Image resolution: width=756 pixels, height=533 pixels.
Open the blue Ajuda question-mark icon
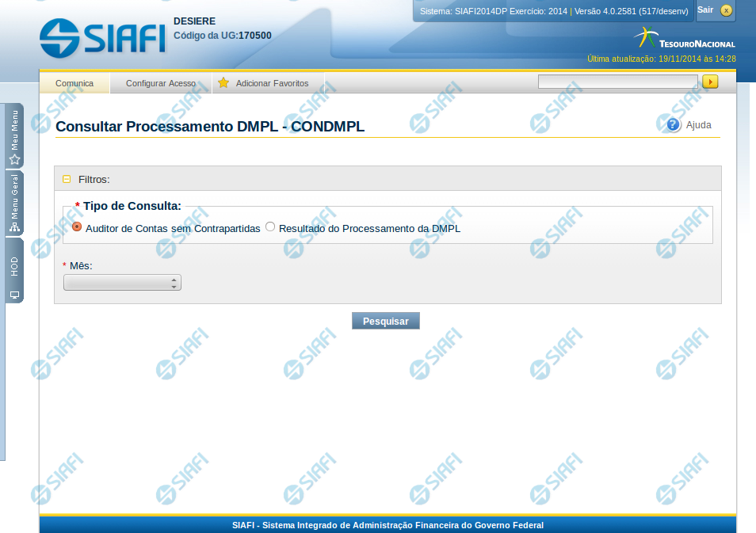(674, 125)
